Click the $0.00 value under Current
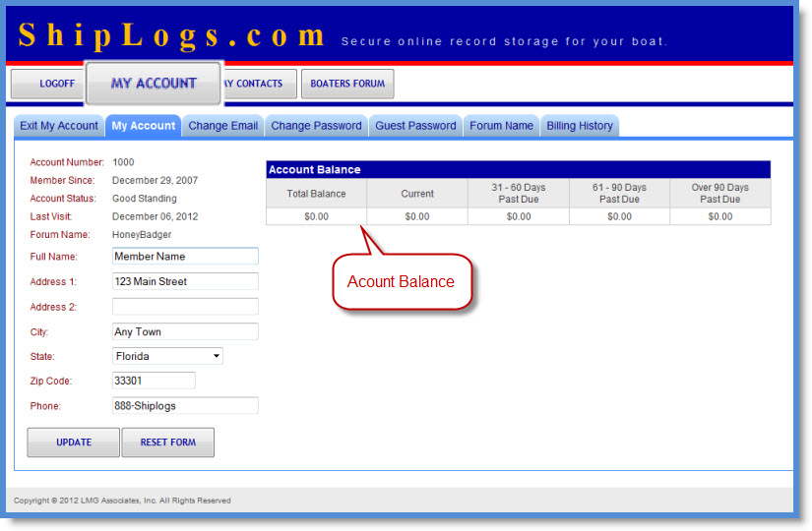The image size is (812, 531). [x=417, y=217]
